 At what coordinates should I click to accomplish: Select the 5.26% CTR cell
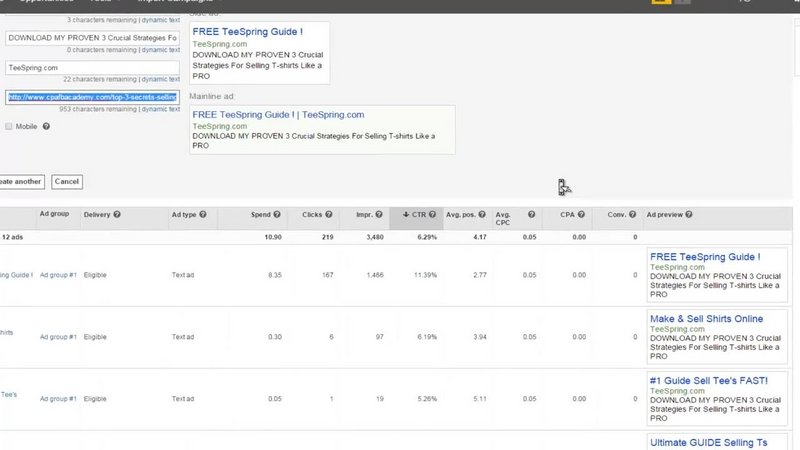427,398
